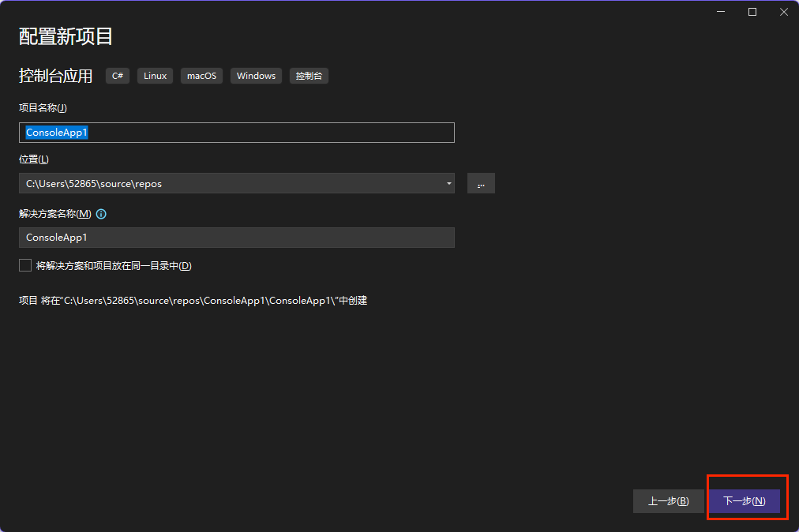Click the 控制台 project type tag
Image resolution: width=799 pixels, height=532 pixels.
coord(309,76)
